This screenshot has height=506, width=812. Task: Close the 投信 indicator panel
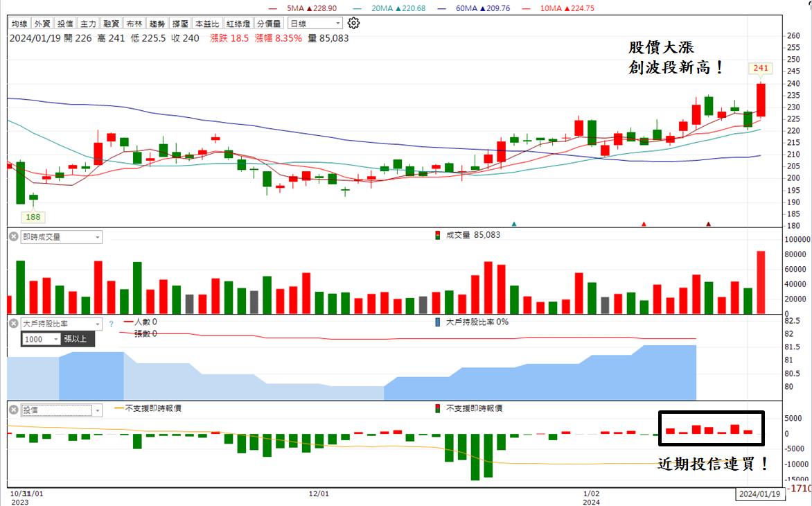pyautogui.click(x=14, y=410)
